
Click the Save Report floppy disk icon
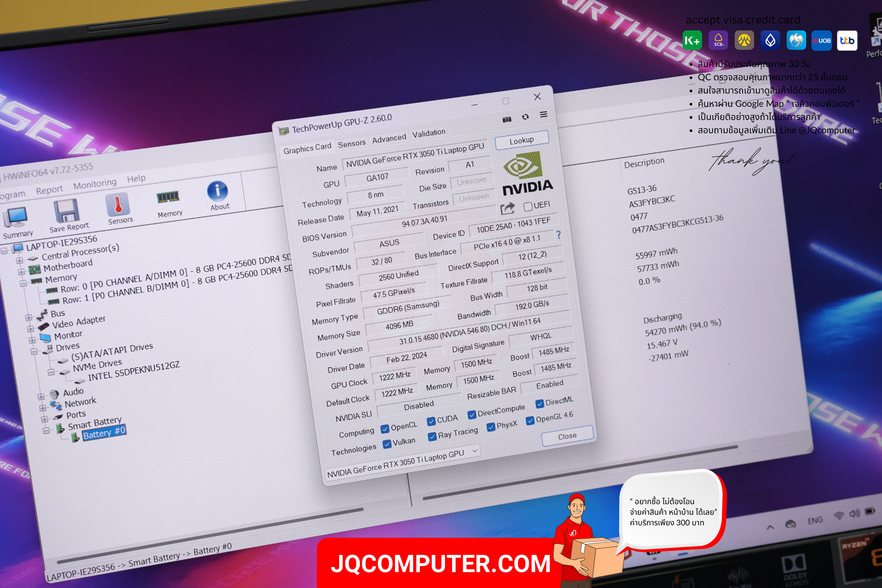click(67, 211)
